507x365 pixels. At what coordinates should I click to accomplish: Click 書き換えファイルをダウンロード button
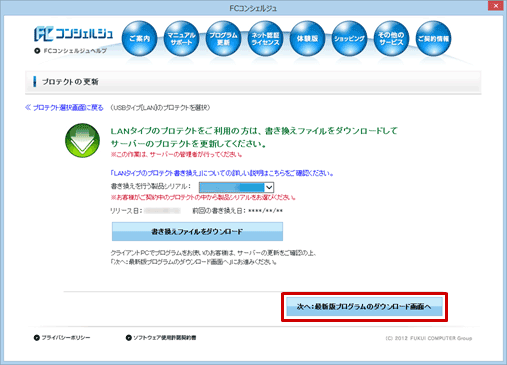coord(197,231)
